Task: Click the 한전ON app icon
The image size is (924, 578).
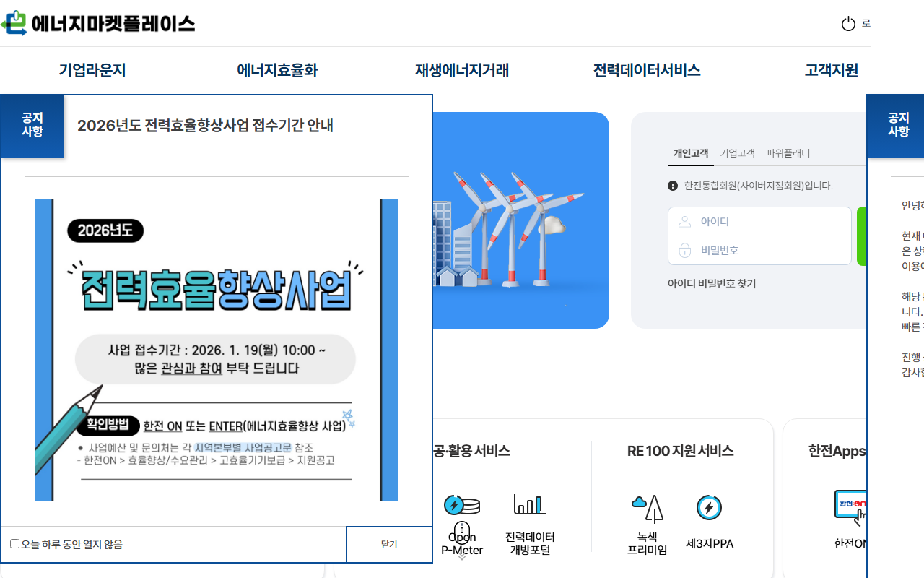Action: point(852,504)
